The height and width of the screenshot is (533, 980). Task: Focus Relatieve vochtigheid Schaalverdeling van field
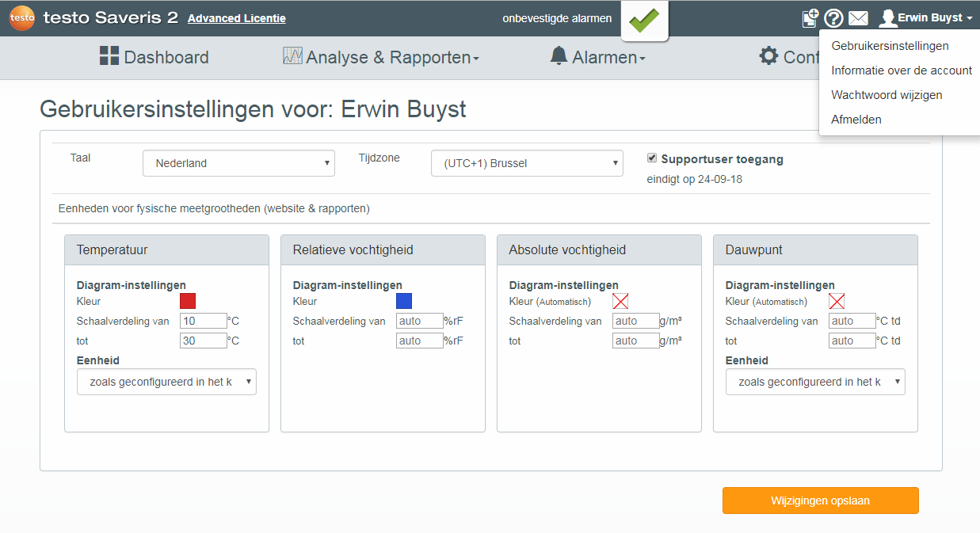[420, 321]
